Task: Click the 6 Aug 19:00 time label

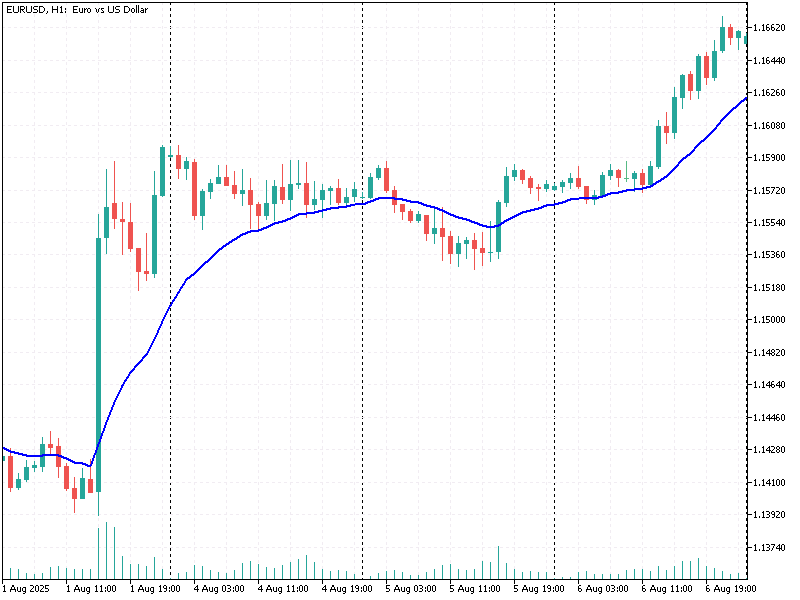Action: (x=731, y=589)
